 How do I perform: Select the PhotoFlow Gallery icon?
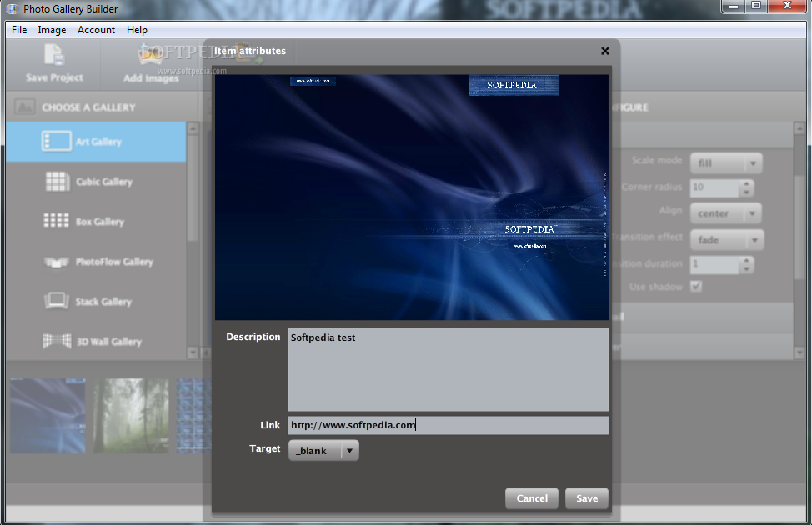pyautogui.click(x=56, y=262)
